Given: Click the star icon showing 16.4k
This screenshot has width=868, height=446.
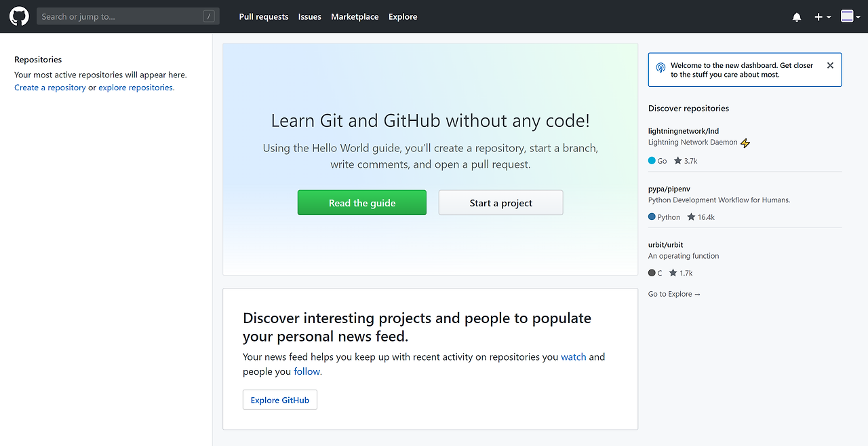Looking at the screenshot, I should [691, 217].
